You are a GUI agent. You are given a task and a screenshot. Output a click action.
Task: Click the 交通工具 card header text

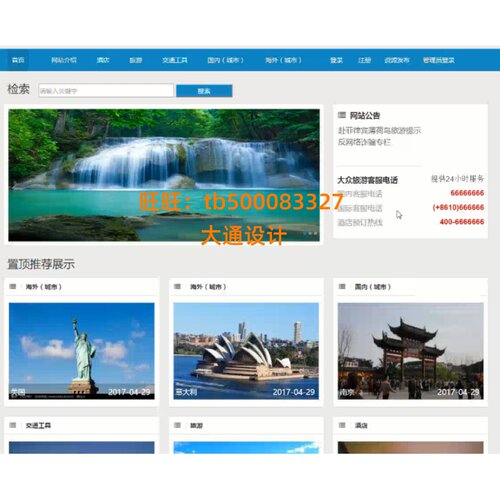pos(38,425)
